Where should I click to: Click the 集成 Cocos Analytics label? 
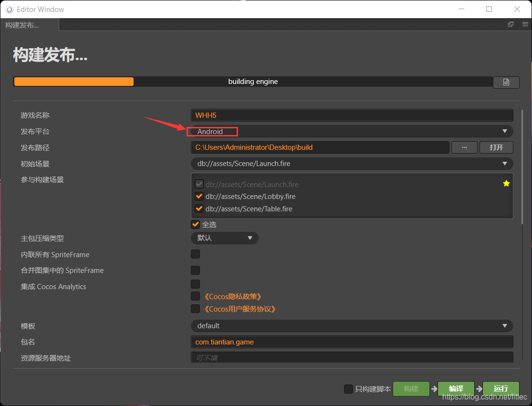tap(53, 287)
